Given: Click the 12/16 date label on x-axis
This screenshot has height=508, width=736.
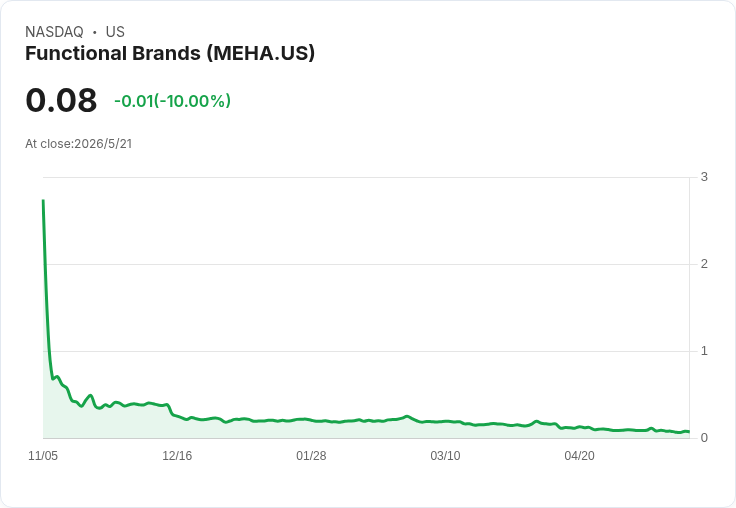Looking at the screenshot, I should pos(177,456).
